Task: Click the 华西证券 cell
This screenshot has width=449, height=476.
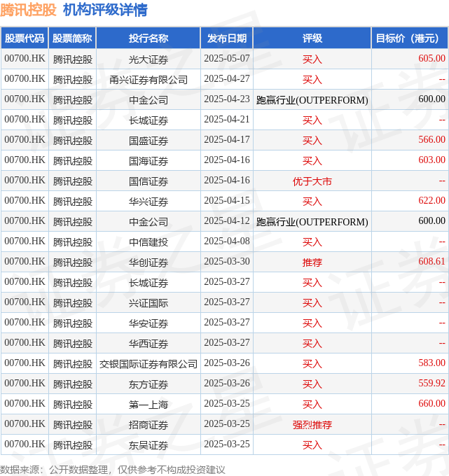Action: pyautogui.click(x=148, y=343)
